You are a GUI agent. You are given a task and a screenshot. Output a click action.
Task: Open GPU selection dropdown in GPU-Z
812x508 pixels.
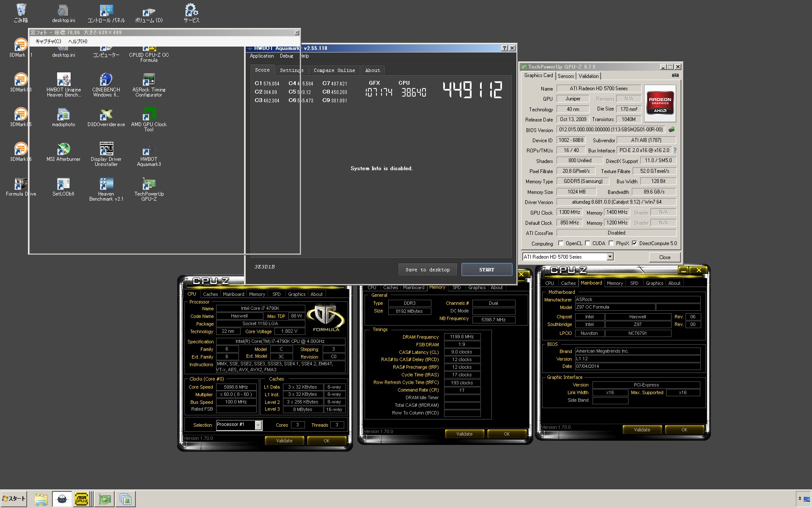[x=610, y=257]
